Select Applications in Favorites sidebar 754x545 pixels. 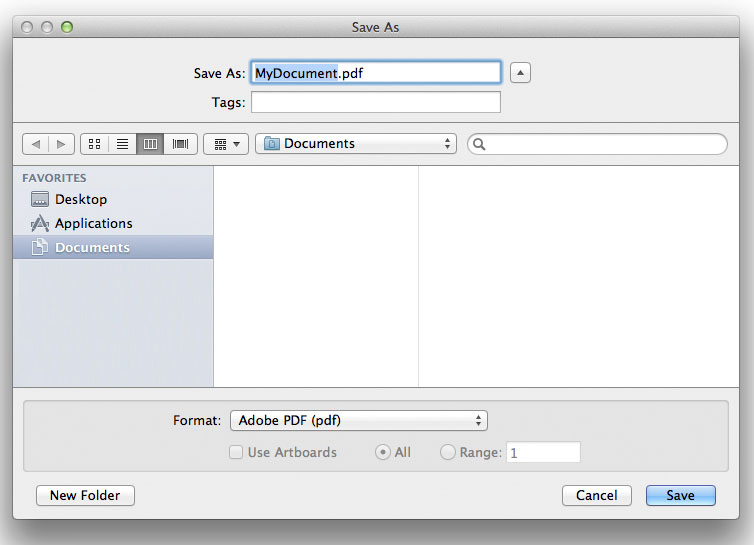113,223
